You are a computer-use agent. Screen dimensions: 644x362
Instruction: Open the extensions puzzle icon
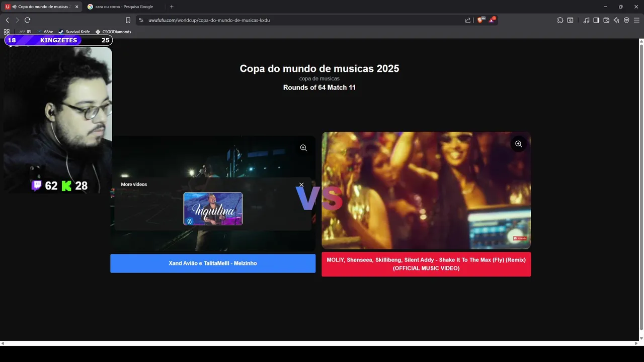(x=560, y=20)
